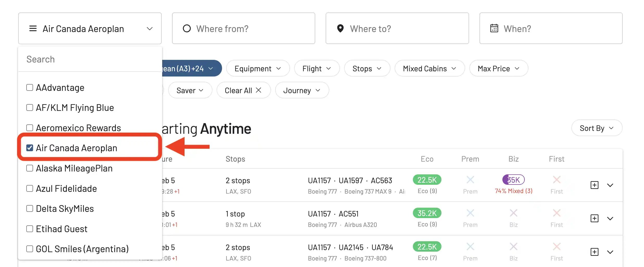Open the Aegean (A3)+24 airline filter

pyautogui.click(x=192, y=68)
